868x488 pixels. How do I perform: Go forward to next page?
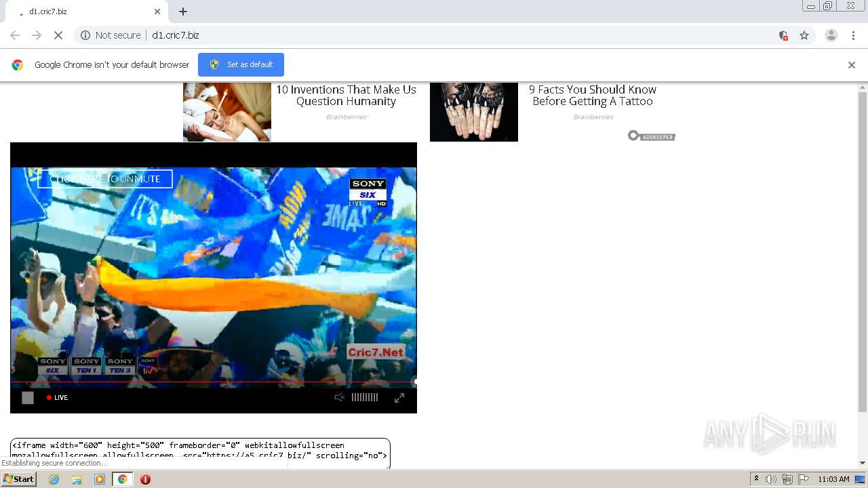(x=37, y=35)
